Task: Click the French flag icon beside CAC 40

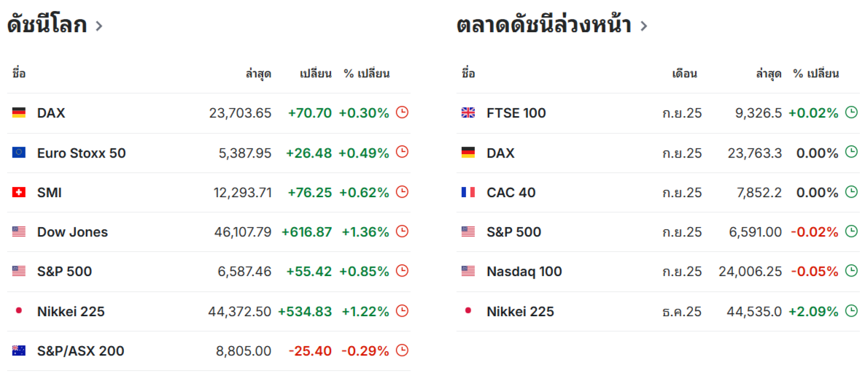Action: 468,192
